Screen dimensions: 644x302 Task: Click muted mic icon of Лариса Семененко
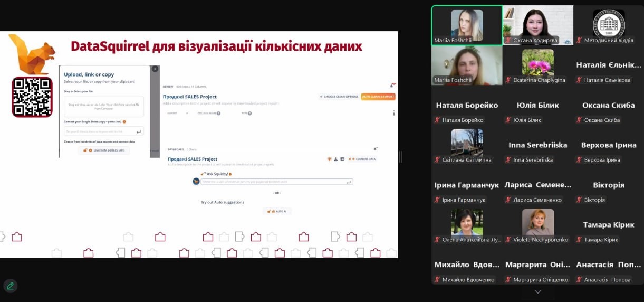click(x=508, y=200)
